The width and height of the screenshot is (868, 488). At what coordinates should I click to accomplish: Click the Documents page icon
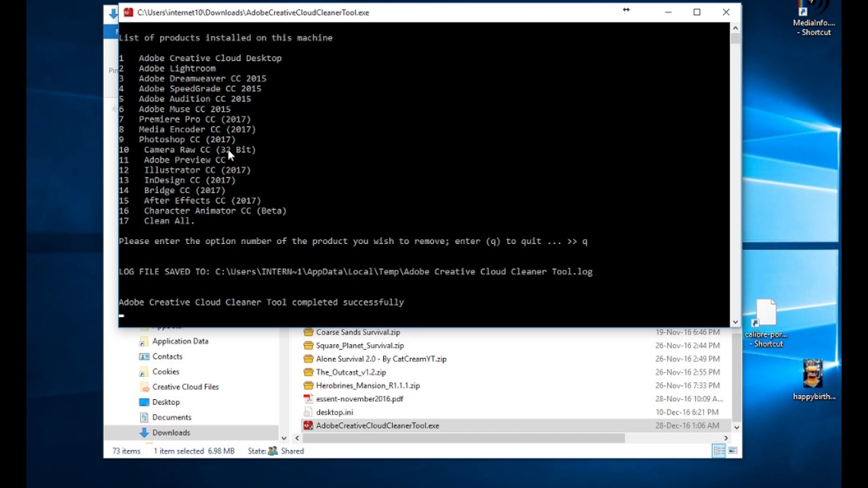[144, 418]
